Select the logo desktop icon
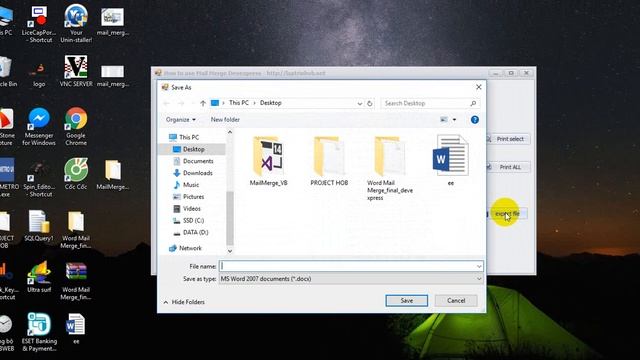The image size is (640, 360). [x=39, y=75]
